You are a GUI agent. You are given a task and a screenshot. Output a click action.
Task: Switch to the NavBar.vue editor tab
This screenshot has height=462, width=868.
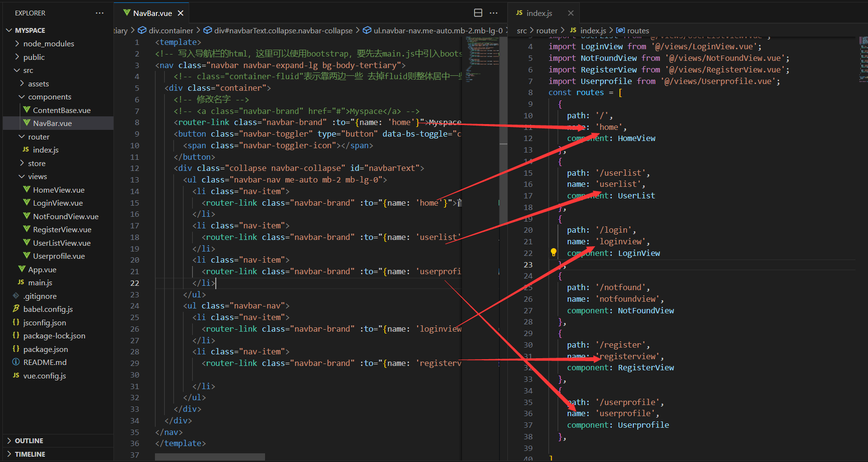[151, 13]
